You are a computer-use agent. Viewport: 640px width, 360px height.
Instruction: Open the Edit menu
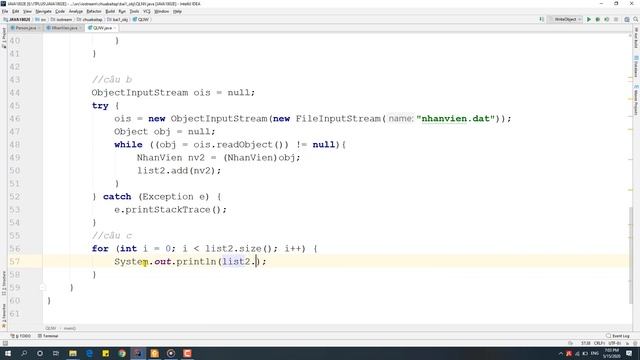(x=16, y=11)
